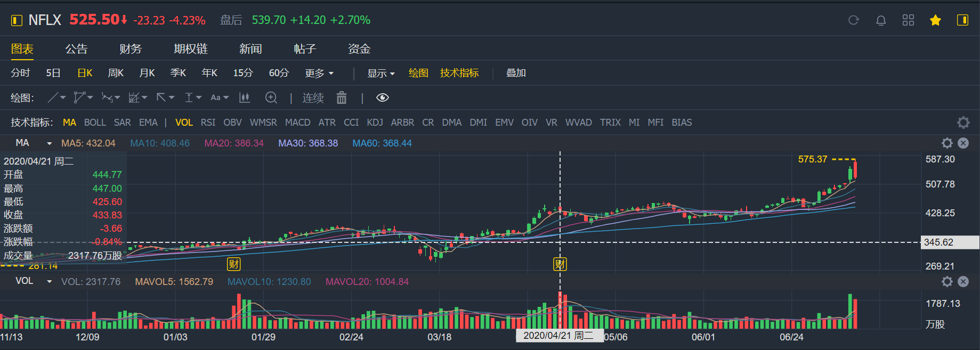Delete drawings with the trash icon
The image size is (980, 350).
pos(342,97)
